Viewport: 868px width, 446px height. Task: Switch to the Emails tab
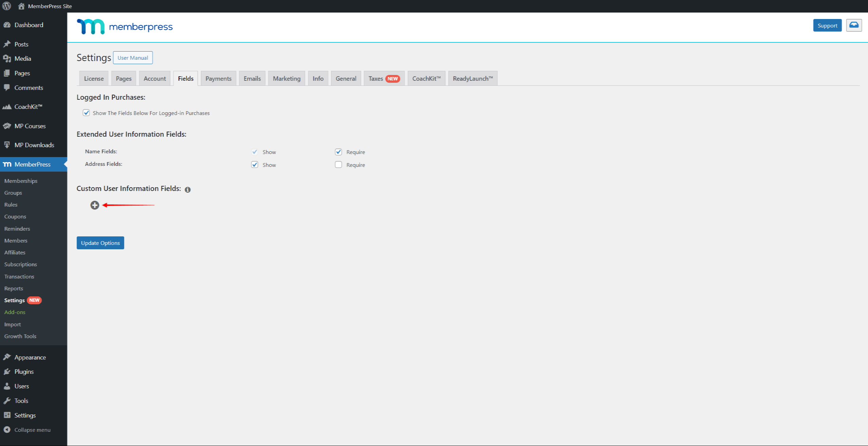252,78
